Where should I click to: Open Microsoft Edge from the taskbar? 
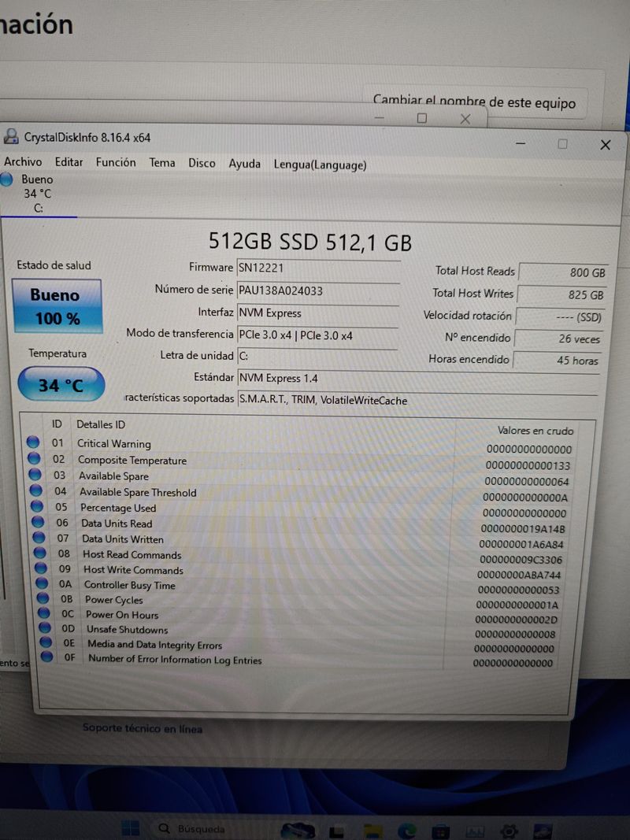[407, 831]
